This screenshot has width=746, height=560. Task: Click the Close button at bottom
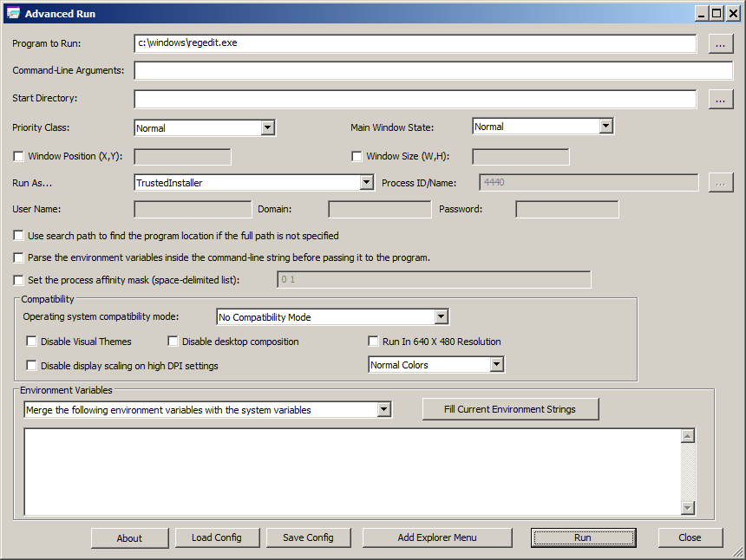[690, 537]
